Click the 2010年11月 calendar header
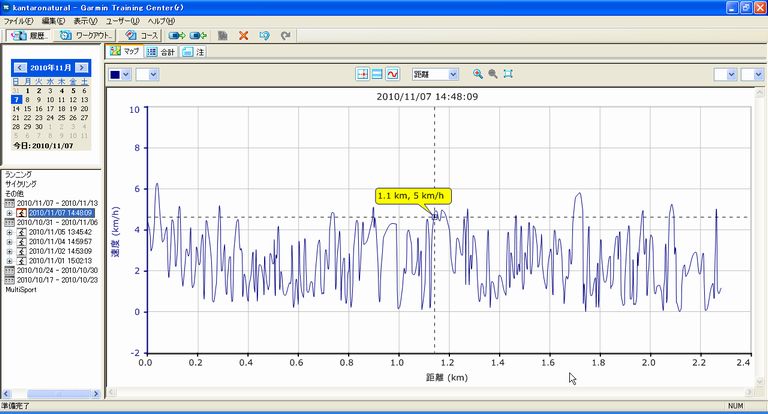Viewport: 768px width, 414px height. 50,68
